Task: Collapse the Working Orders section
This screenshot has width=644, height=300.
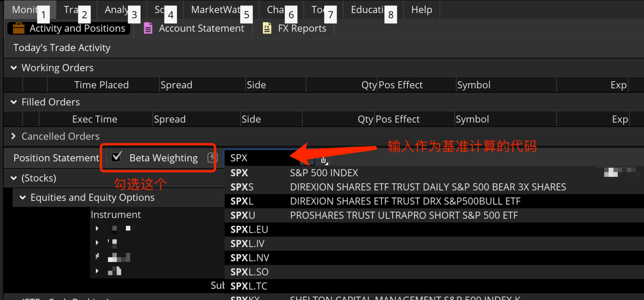Action: click(x=14, y=68)
